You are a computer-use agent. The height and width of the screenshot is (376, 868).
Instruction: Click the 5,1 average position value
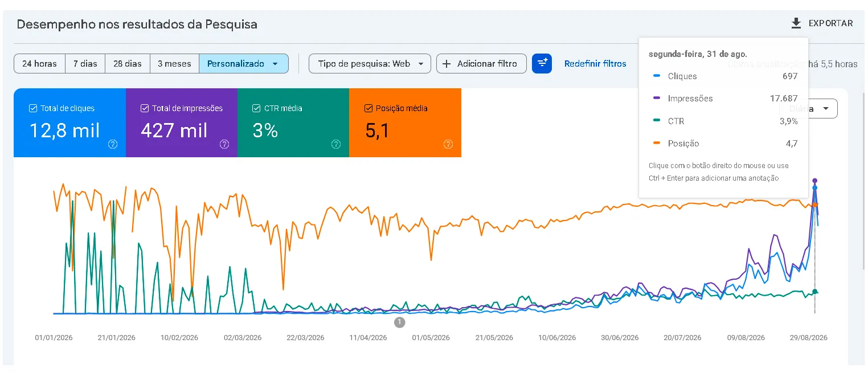[377, 131]
